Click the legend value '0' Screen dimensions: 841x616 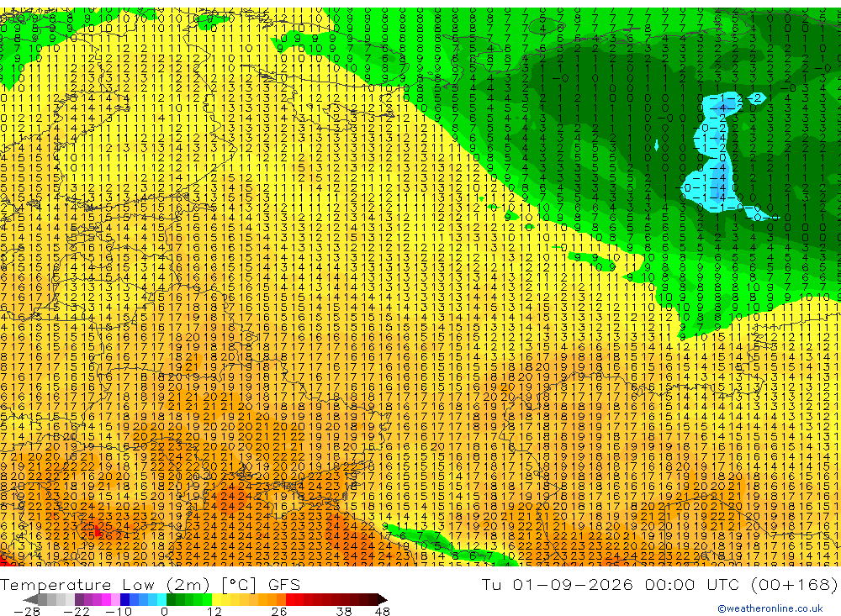point(164,611)
